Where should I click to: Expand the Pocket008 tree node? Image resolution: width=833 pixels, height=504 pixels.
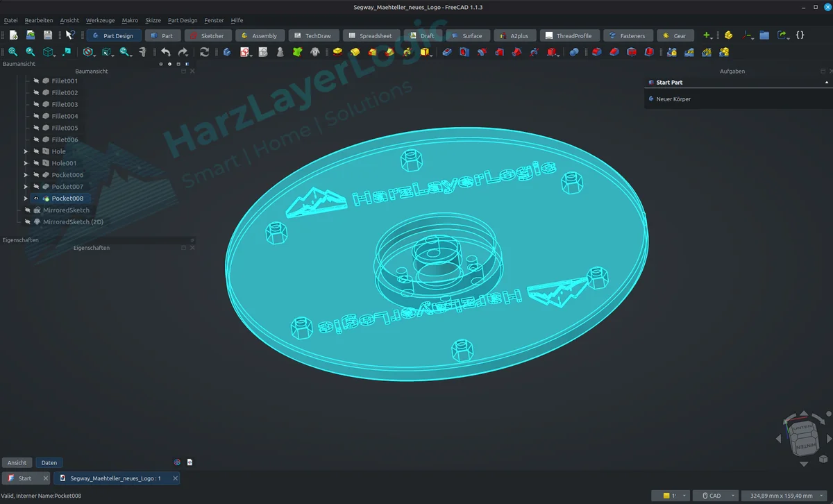tap(26, 199)
